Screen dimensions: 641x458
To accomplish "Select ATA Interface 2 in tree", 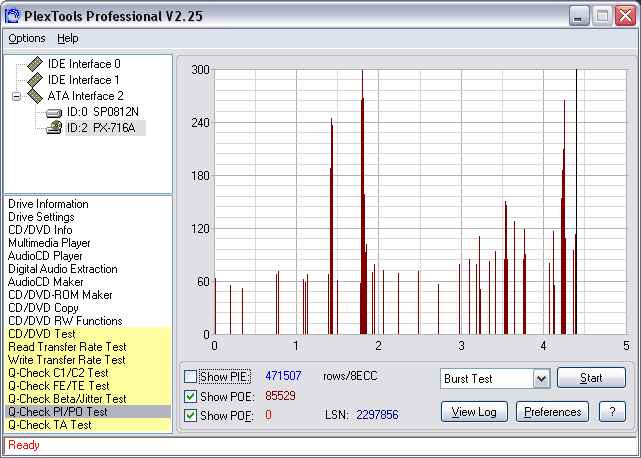I will pyautogui.click(x=85, y=96).
